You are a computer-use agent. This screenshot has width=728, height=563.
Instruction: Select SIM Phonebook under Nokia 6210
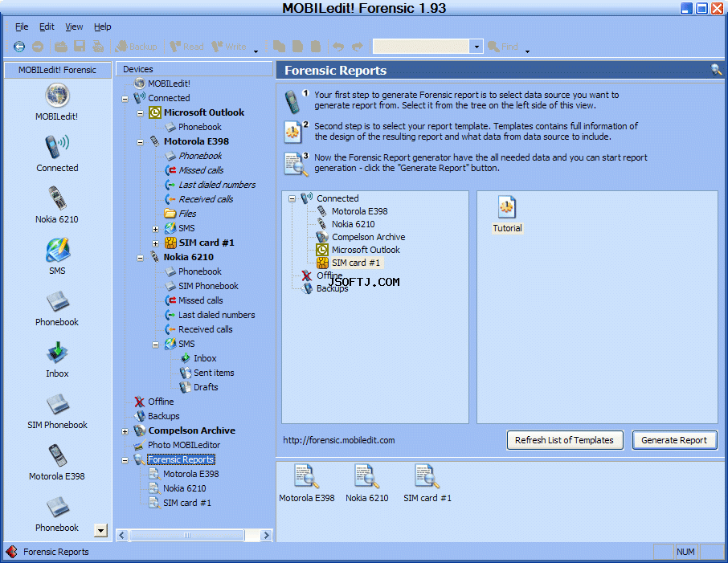coord(208,286)
